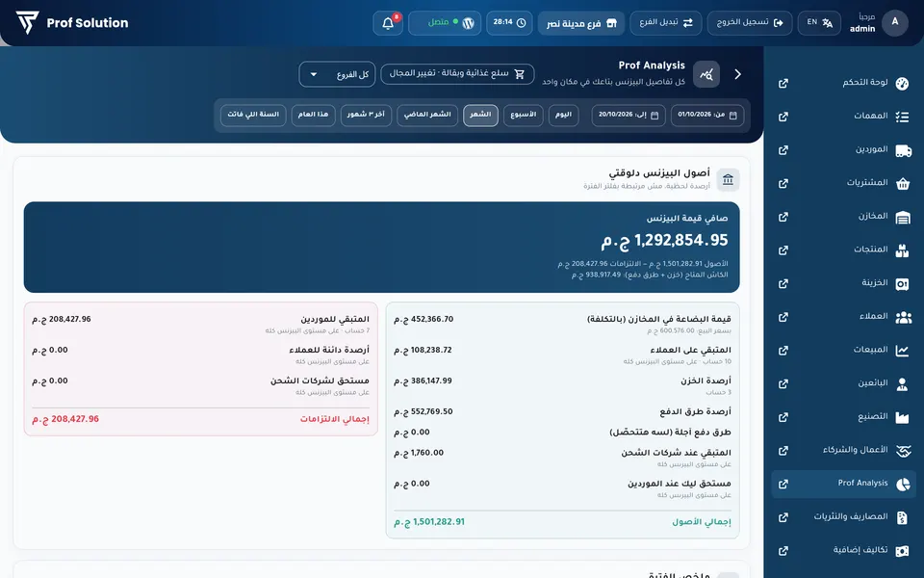Open the إلى end date picker
This screenshot has width=924, height=578.
point(629,115)
